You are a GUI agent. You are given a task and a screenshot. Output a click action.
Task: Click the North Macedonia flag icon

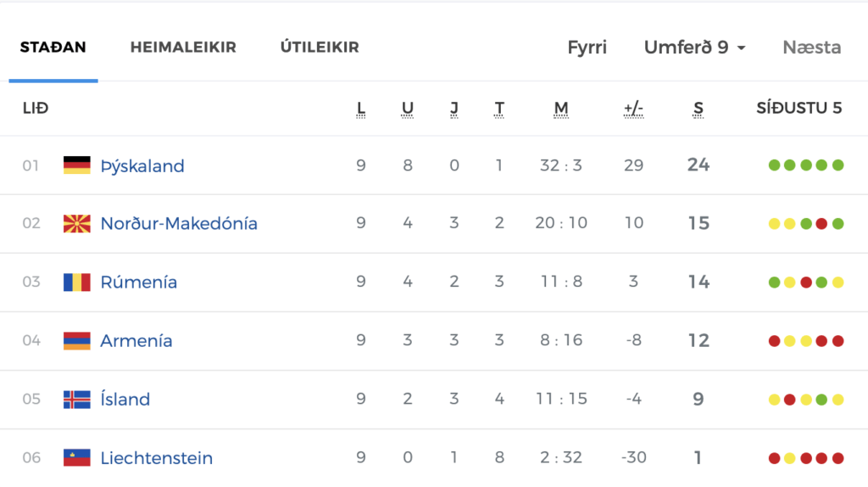tap(77, 224)
